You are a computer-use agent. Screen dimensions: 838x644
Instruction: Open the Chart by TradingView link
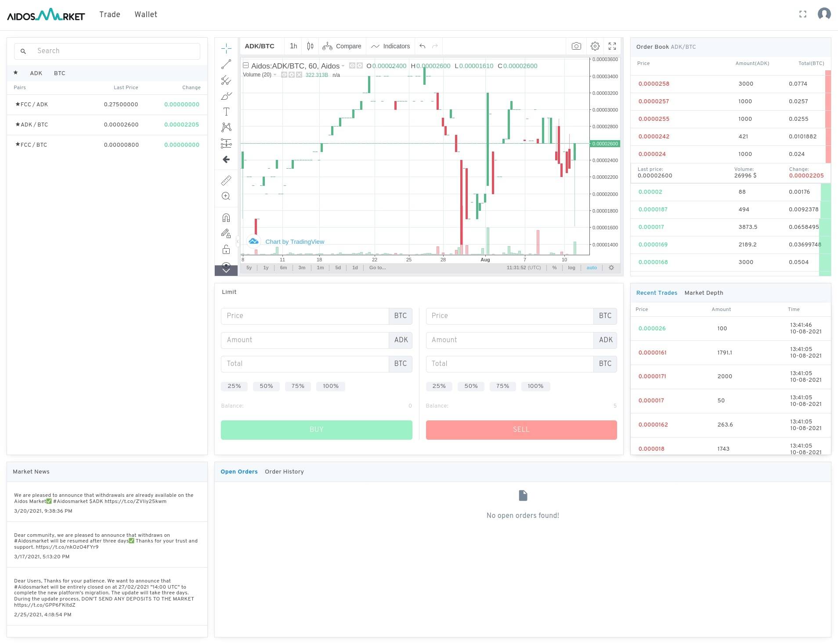(295, 242)
